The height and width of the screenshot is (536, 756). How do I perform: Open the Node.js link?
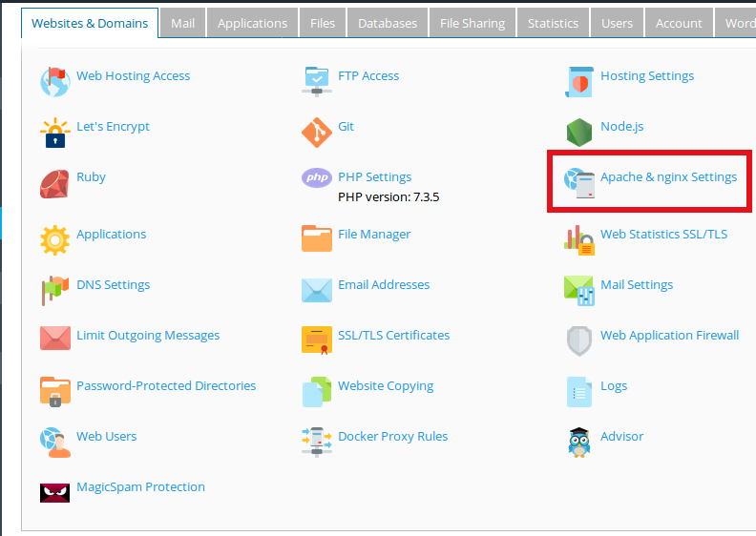(622, 127)
